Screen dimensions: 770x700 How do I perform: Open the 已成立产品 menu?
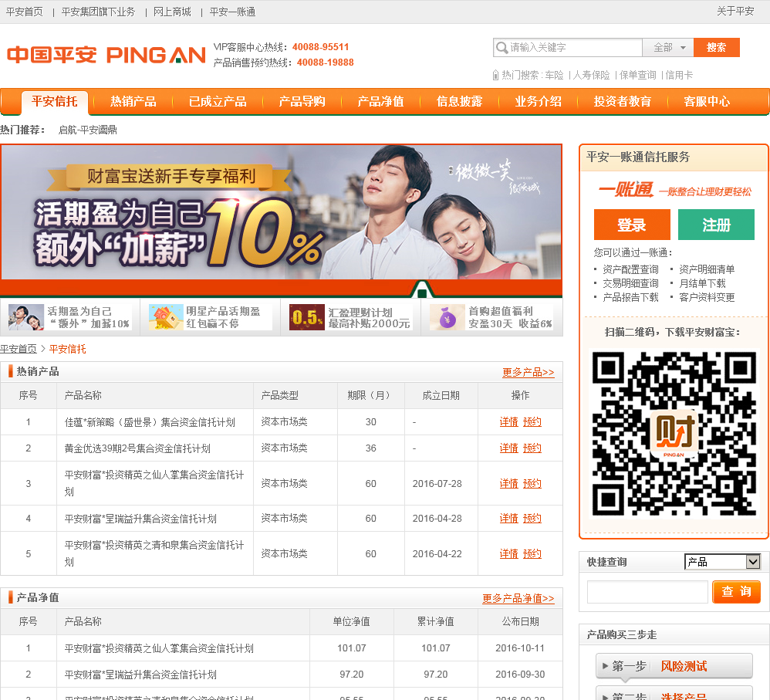[x=218, y=102]
